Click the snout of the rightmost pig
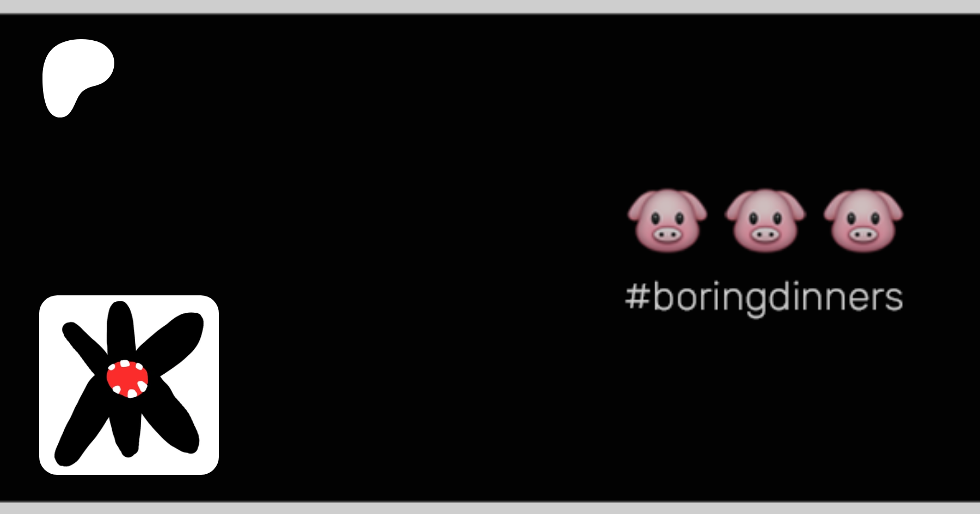Screen dimensions: 980x514 point(863,235)
